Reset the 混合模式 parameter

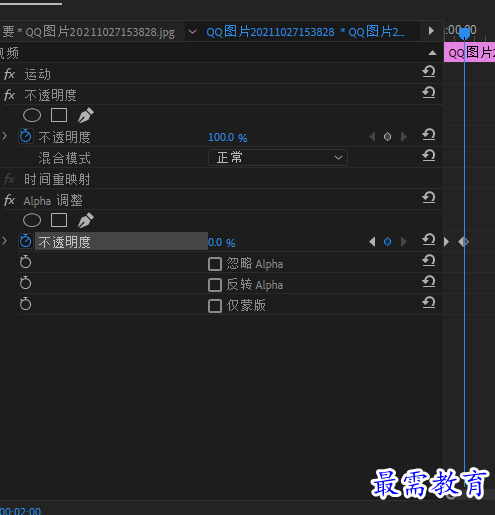point(429,155)
